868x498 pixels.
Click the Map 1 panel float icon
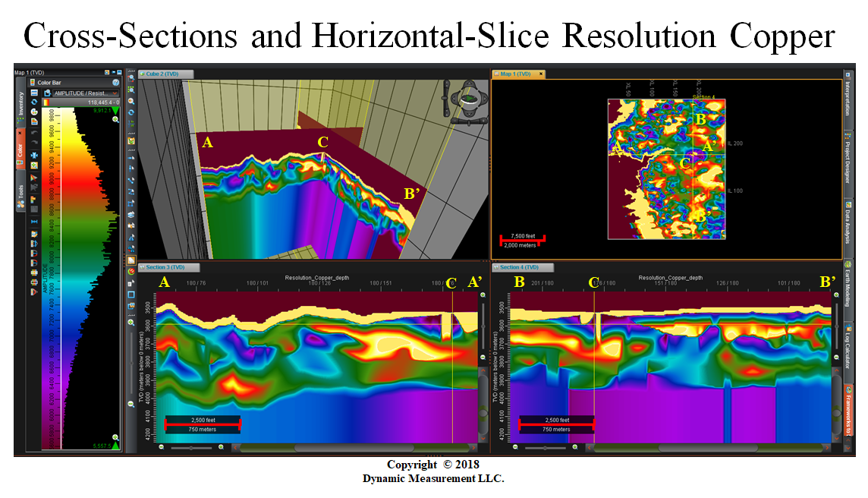107,72
